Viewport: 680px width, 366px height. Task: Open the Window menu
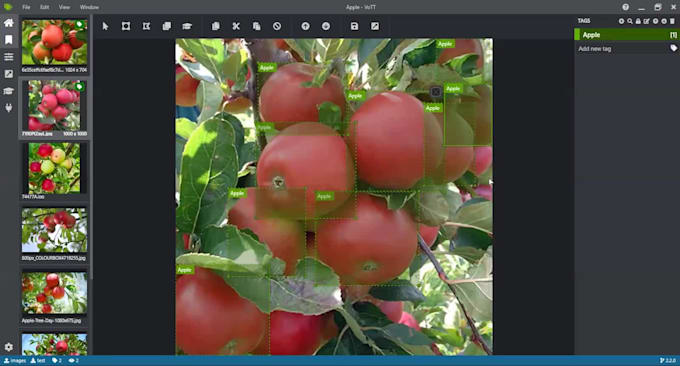click(89, 7)
